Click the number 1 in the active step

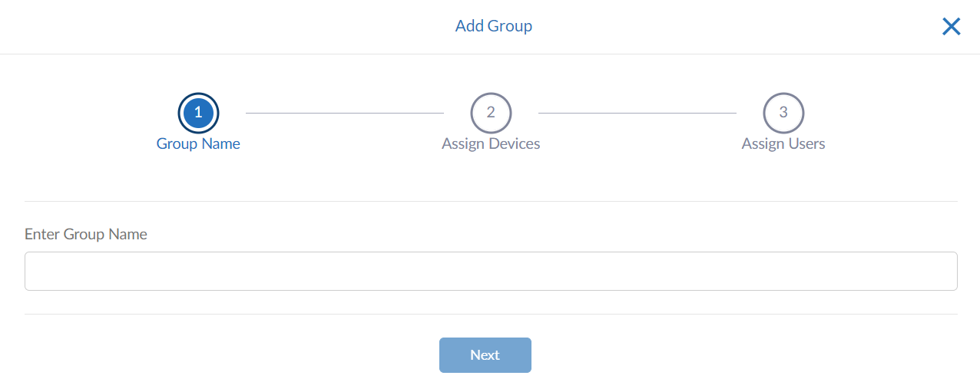[x=198, y=113]
